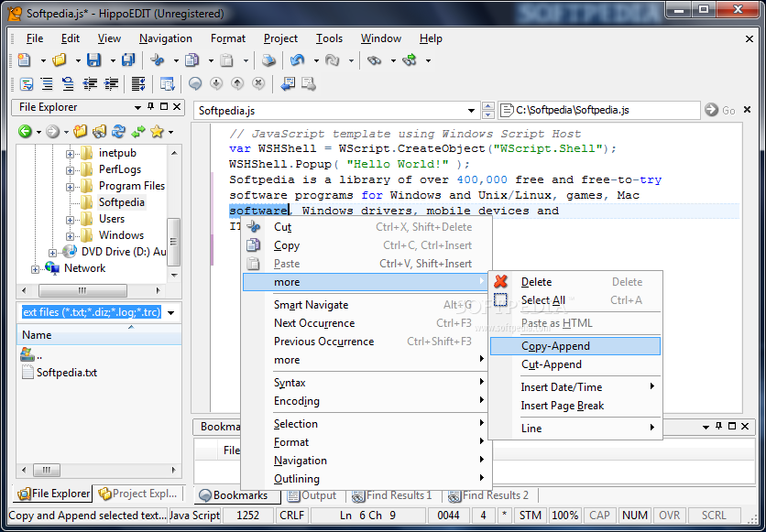
Task: Click the folder-up icon in File Explorer toolbar
Action: pos(80,131)
